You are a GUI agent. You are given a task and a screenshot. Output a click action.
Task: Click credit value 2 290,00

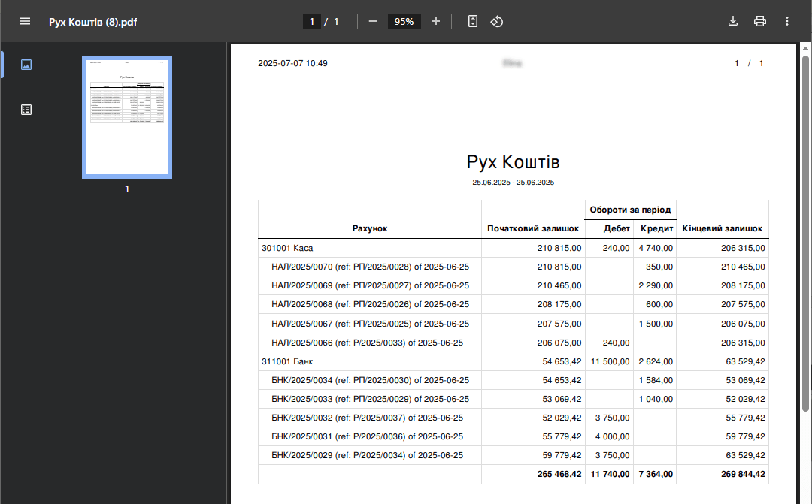(656, 285)
